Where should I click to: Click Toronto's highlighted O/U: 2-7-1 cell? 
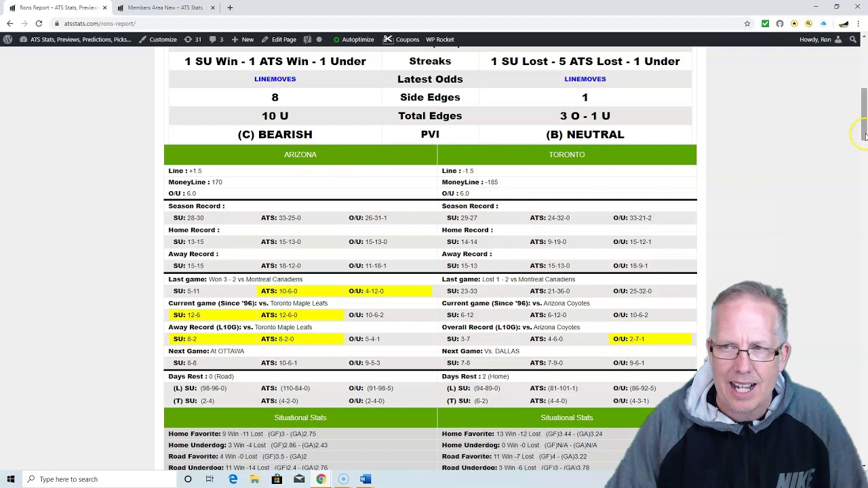(650, 339)
